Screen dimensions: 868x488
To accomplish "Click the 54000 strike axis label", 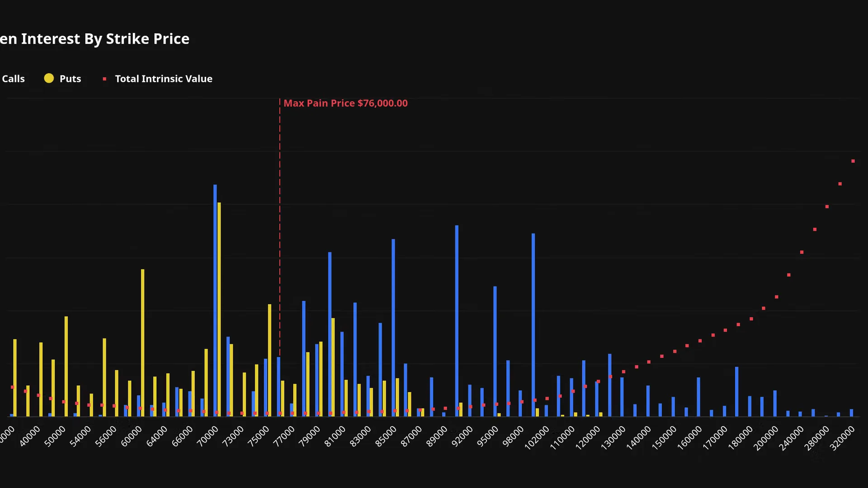I will coord(80,436).
